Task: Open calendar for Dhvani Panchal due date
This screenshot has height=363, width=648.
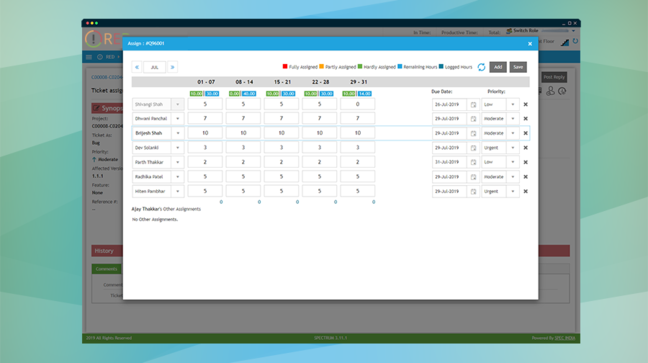Action: [x=473, y=119]
